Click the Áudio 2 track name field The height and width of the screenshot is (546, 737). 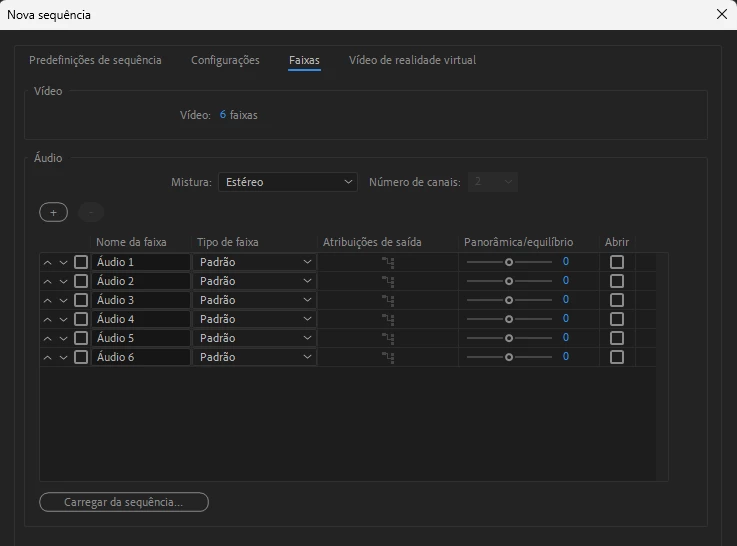141,281
